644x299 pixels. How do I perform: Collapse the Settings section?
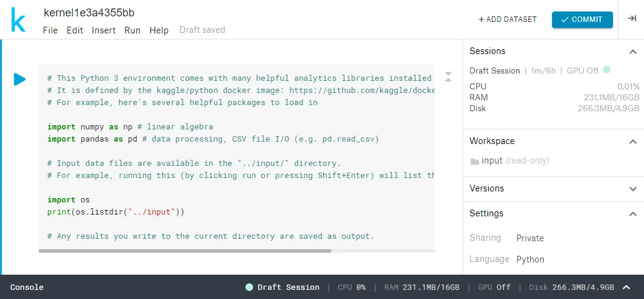[x=632, y=214]
